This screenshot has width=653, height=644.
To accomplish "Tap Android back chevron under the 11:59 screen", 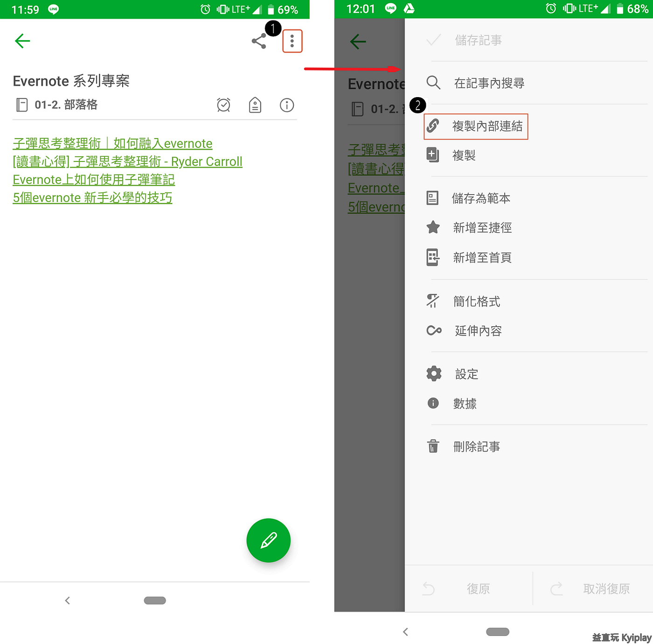I will [x=68, y=601].
